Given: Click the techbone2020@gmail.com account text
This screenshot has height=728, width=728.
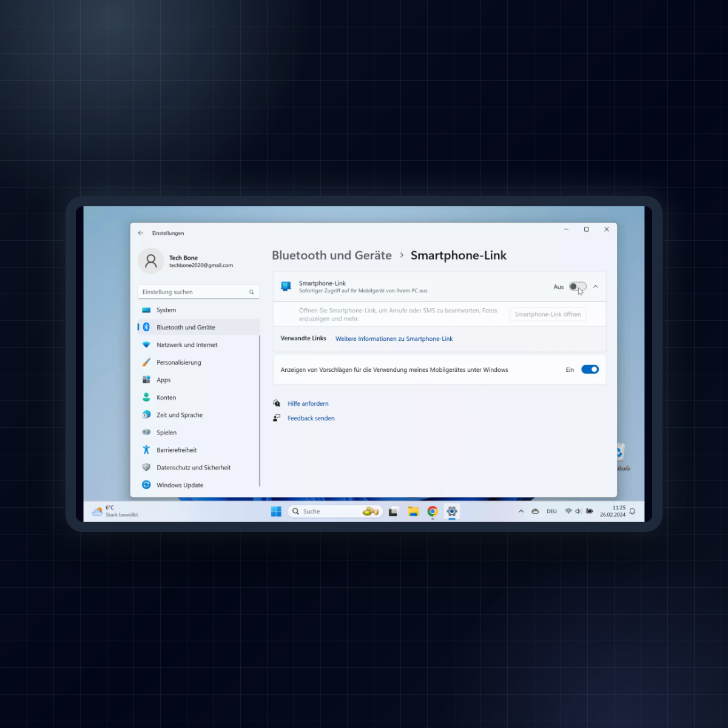Looking at the screenshot, I should click(x=201, y=266).
